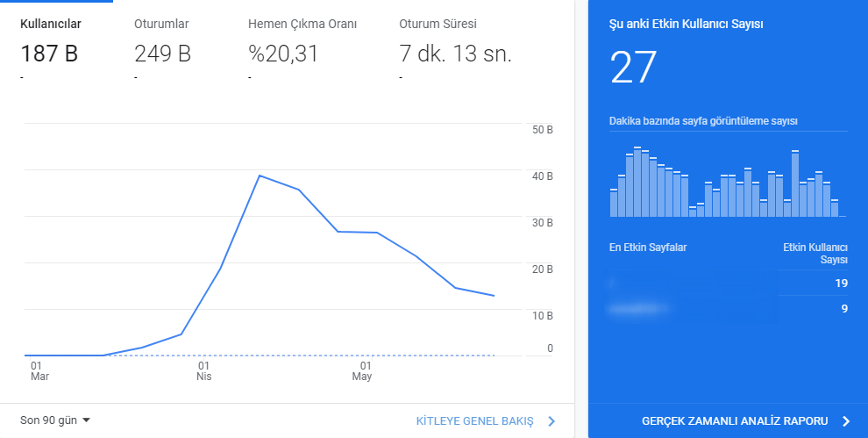Click the active users count 27
Screen dimensions: 868x438
[633, 68]
